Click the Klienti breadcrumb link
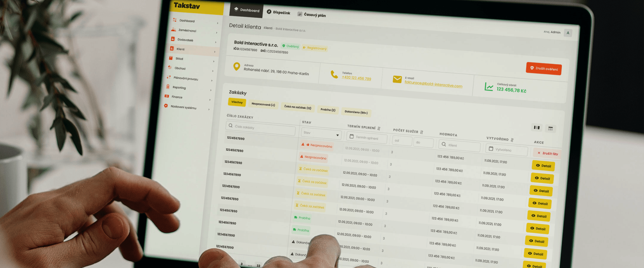Screen dimensions: 644x268 [x=268, y=28]
